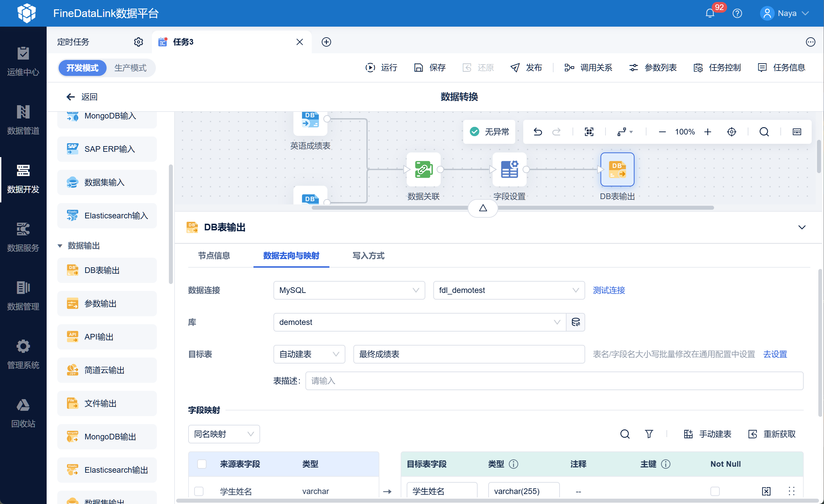Go back with 返回

click(x=82, y=97)
